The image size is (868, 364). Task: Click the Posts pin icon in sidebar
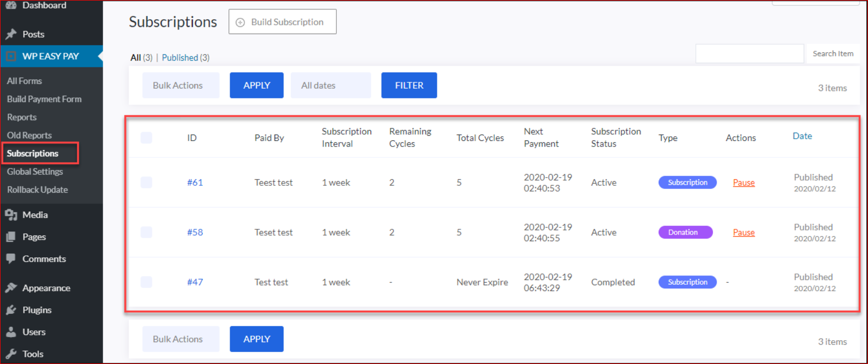[11, 34]
